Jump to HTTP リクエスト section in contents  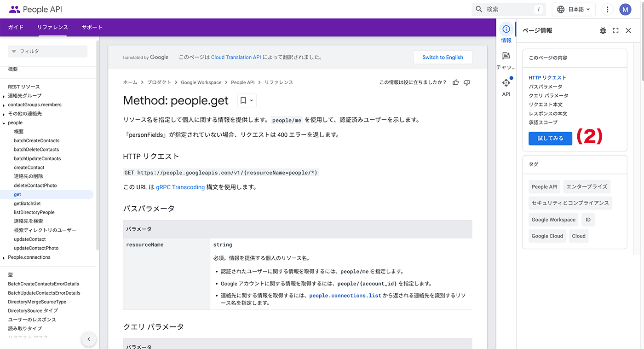coord(547,78)
